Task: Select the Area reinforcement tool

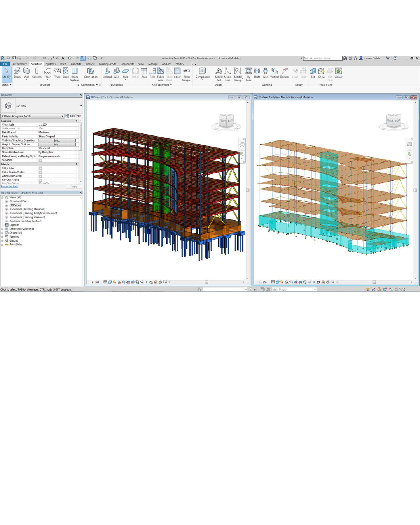Action: (x=144, y=73)
